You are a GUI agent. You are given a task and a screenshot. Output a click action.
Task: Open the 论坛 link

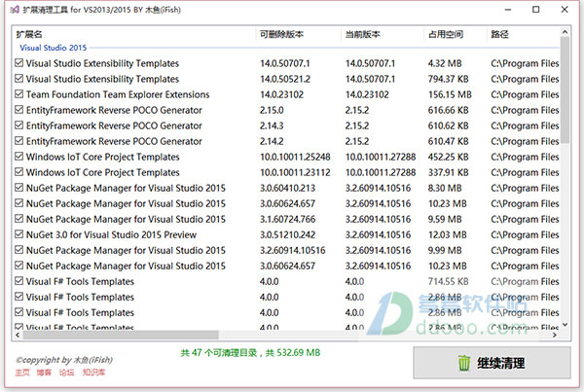(x=66, y=373)
